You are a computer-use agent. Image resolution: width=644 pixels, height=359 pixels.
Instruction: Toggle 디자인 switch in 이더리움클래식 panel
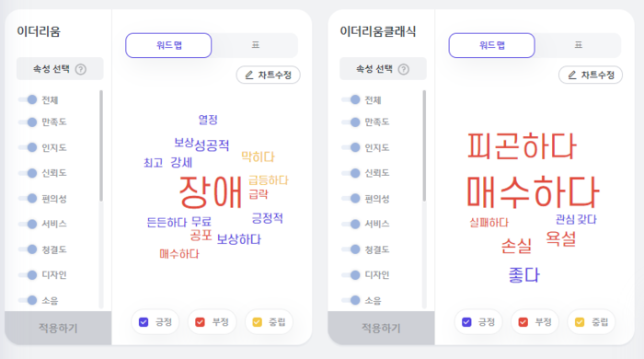point(351,275)
